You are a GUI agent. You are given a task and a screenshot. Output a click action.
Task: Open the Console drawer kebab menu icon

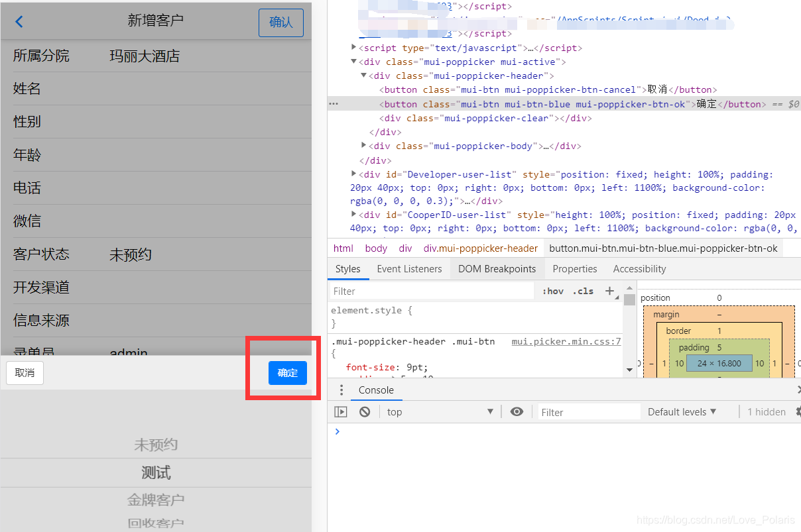[341, 390]
